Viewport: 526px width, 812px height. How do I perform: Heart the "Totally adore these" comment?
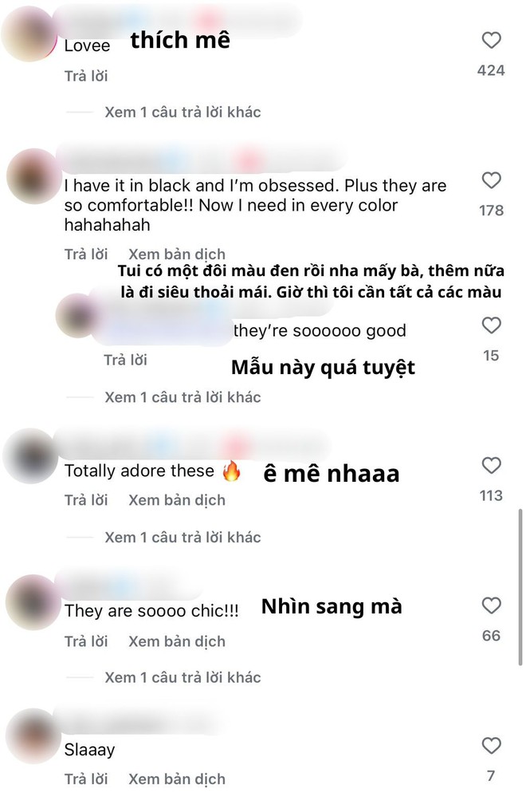point(491,466)
